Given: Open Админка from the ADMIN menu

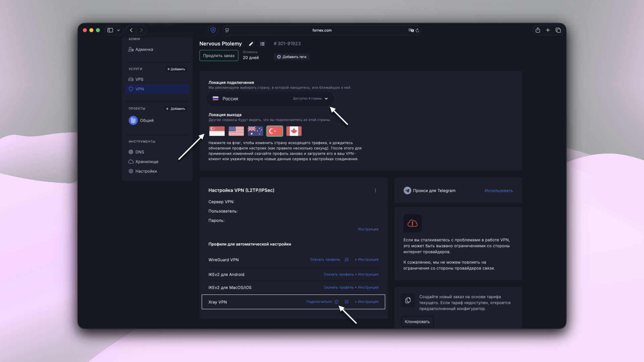Looking at the screenshot, I should coord(144,49).
